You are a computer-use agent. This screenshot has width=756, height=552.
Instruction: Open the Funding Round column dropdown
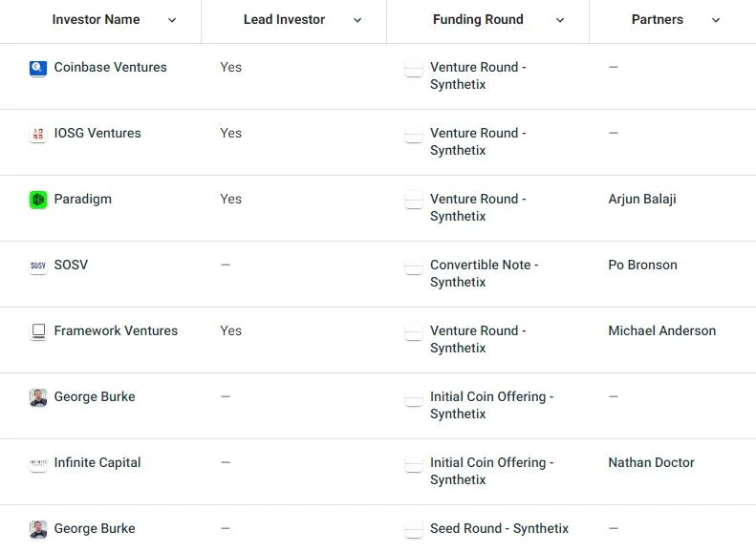pos(560,20)
